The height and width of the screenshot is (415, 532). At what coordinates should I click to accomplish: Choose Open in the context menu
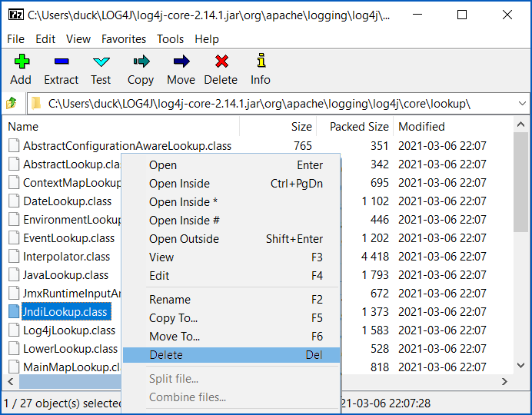pos(231,165)
